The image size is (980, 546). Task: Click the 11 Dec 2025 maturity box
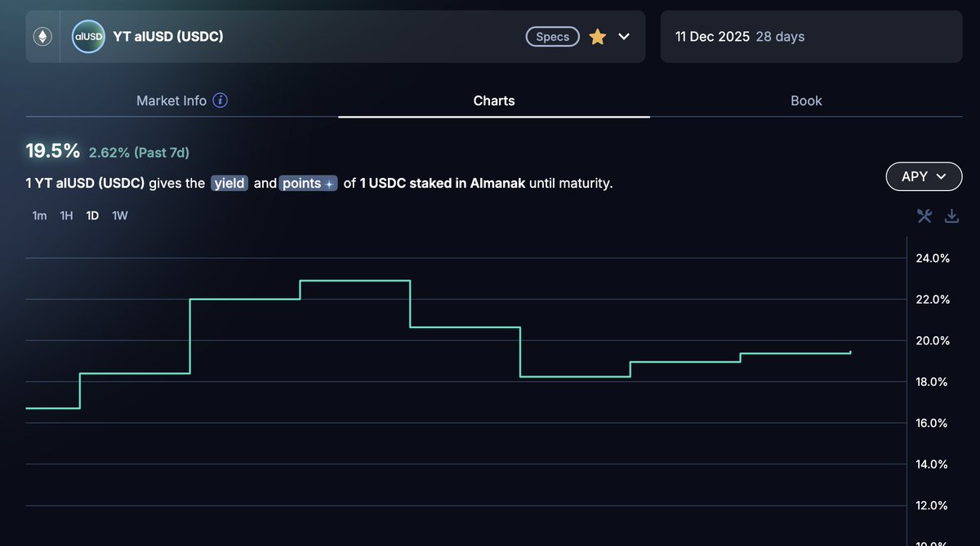[812, 37]
